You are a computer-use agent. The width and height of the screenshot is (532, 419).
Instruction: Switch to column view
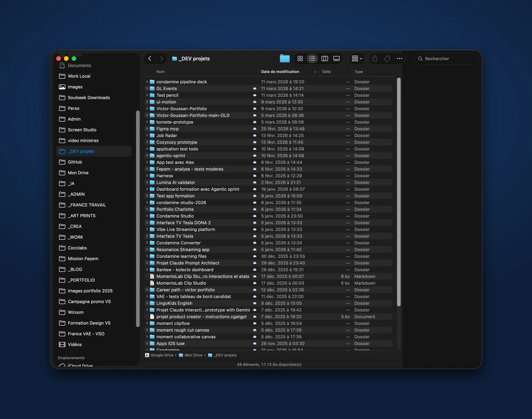pyautogui.click(x=325, y=59)
